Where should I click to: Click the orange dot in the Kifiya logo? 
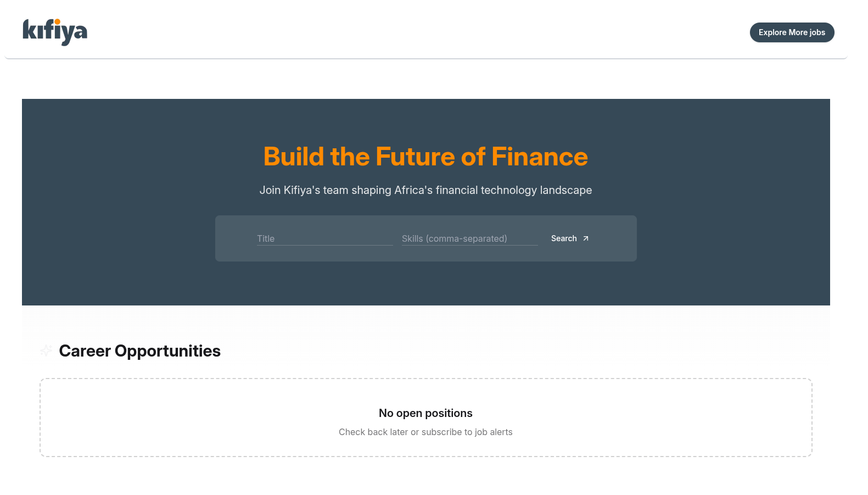coord(57,22)
